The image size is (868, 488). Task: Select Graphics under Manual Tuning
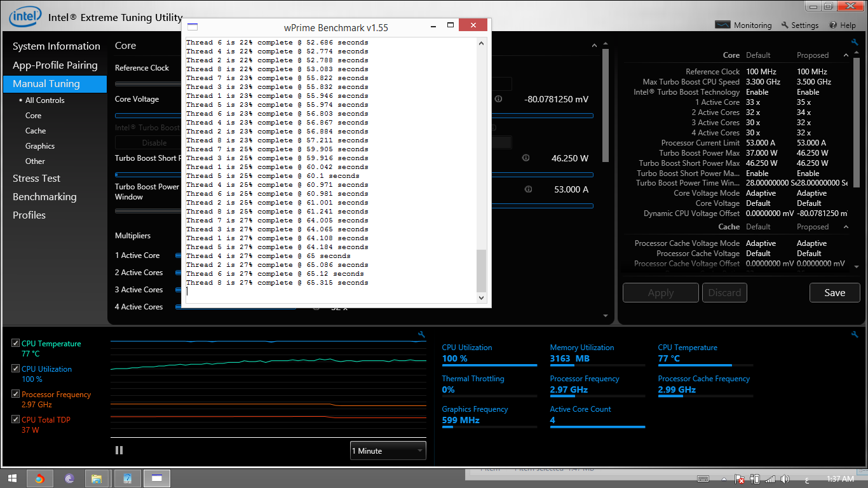tap(40, 146)
